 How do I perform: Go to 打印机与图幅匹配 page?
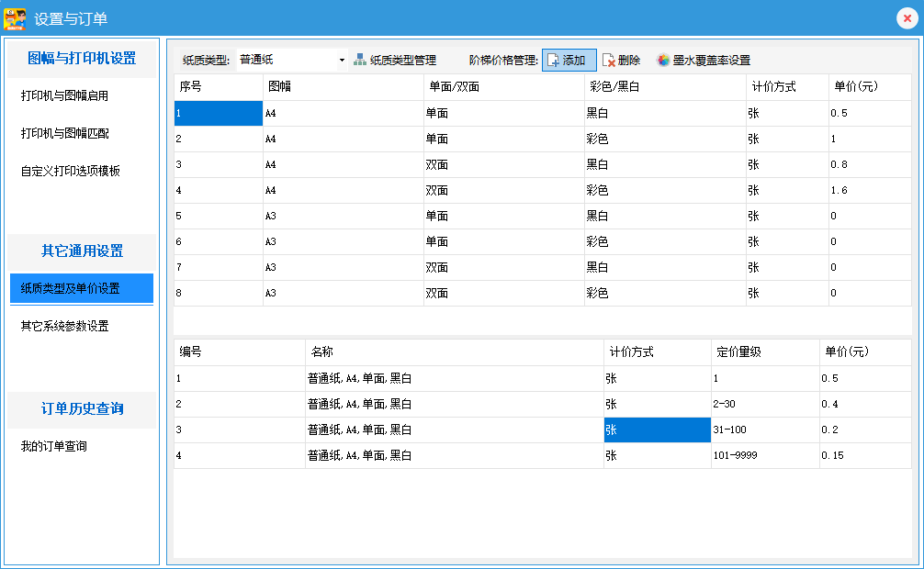(x=65, y=133)
